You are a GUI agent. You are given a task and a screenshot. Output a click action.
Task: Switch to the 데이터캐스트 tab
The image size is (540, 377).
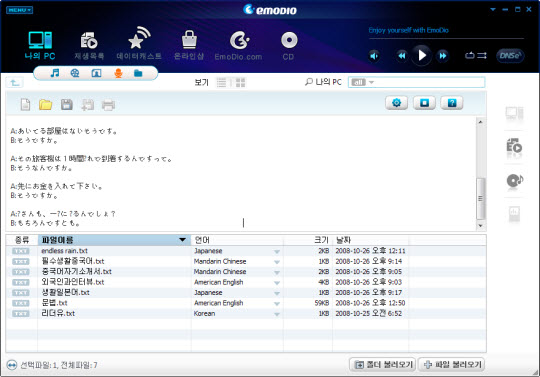[x=139, y=43]
